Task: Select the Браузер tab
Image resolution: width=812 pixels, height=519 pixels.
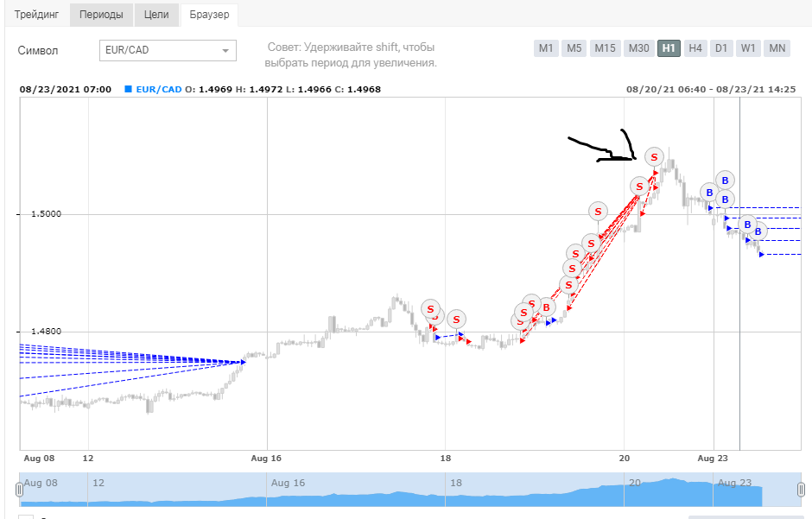Action: coord(209,15)
